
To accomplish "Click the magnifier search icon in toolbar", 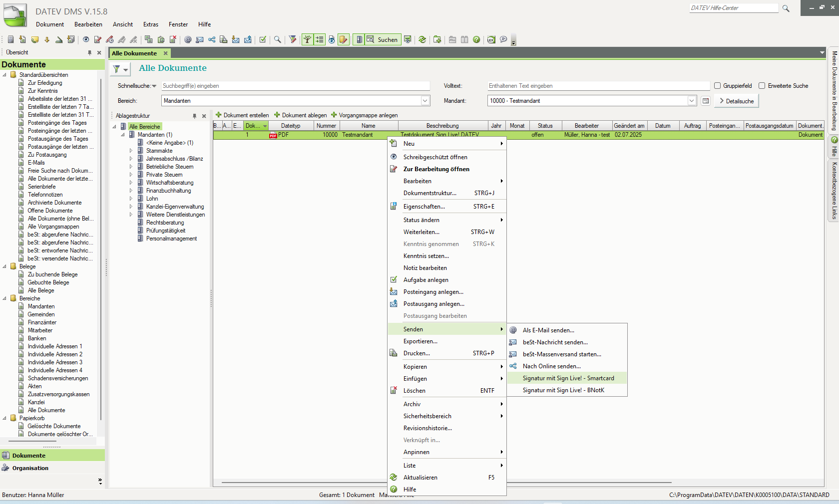I will (x=278, y=39).
